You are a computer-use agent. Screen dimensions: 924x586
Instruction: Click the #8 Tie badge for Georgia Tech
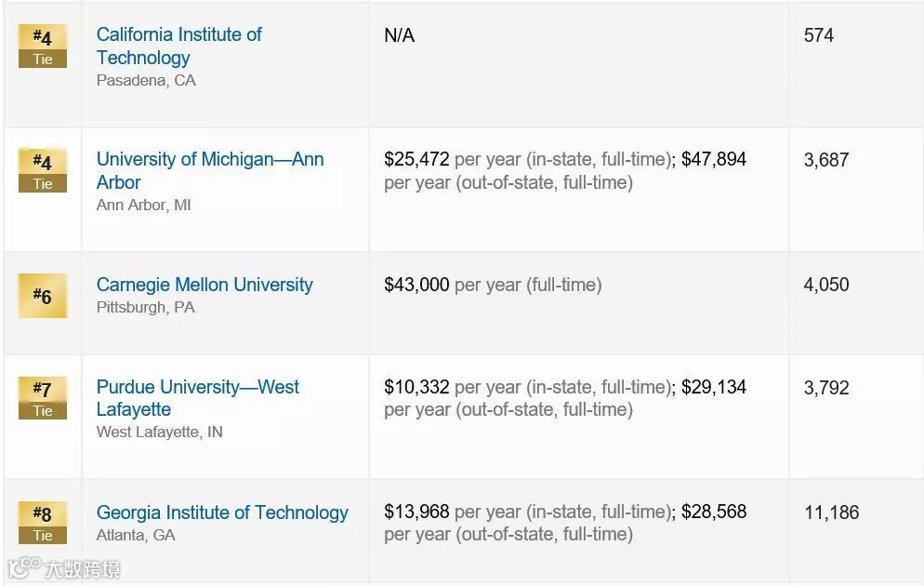pyautogui.click(x=43, y=522)
